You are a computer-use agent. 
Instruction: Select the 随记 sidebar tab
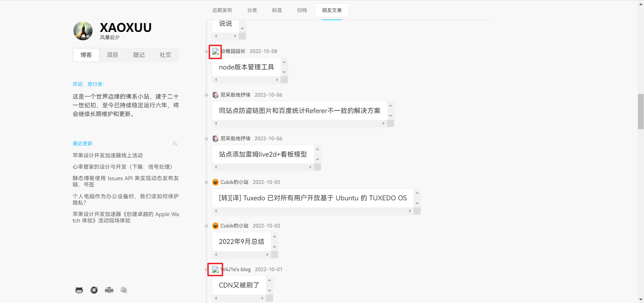139,55
